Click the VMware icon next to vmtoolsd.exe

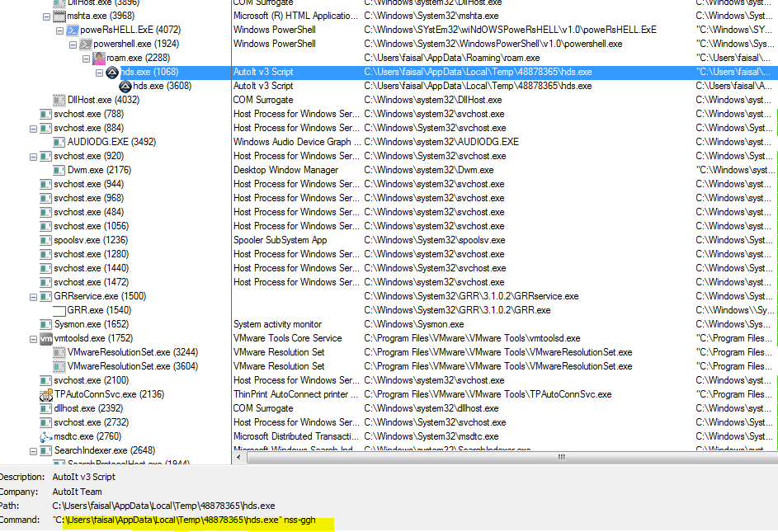[46, 337]
